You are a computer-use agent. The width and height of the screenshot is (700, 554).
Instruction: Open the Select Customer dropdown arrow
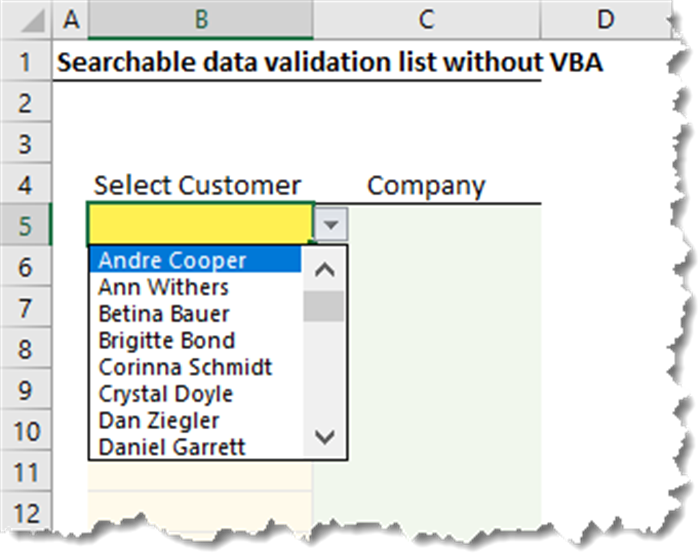330,225
